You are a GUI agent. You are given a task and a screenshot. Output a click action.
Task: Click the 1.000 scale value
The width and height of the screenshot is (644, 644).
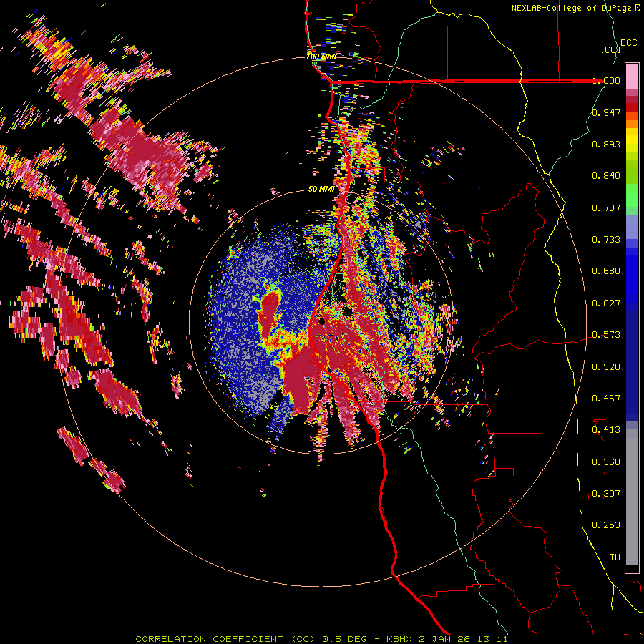click(x=606, y=80)
